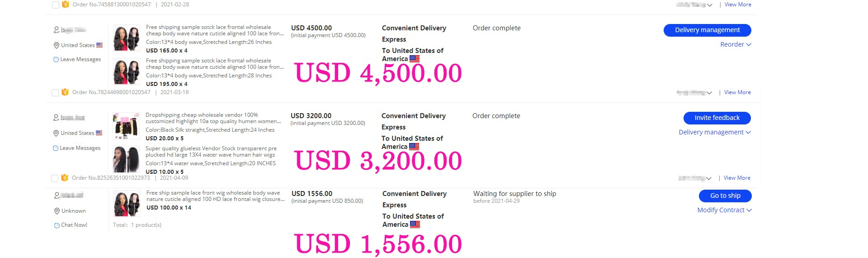This screenshot has width=868, height=258.
Task: Click the trade assurance shield icon on order 745881
Action: (65, 4)
